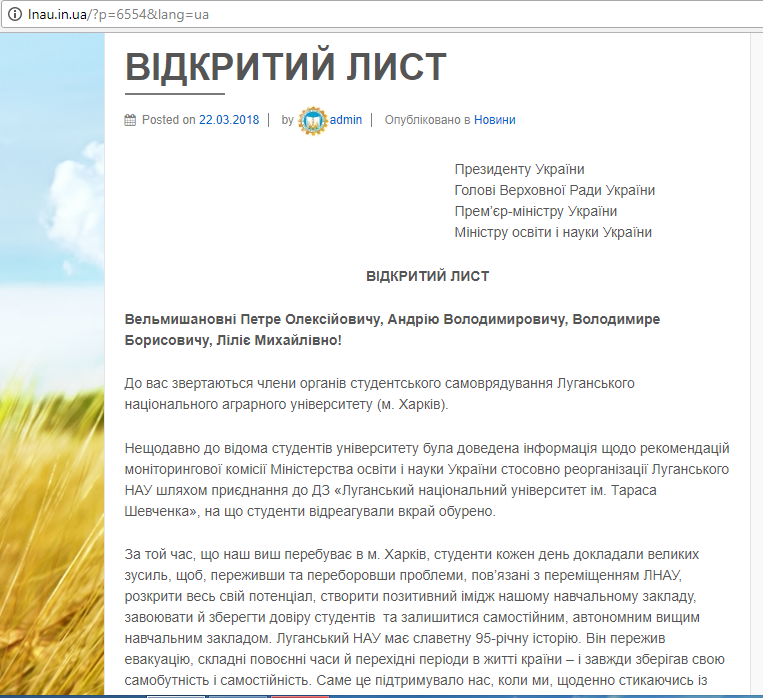The height and width of the screenshot is (698, 763).
Task: Click the main heading ВІДКРИТИЙ ЛИСТ
Action: [286, 66]
